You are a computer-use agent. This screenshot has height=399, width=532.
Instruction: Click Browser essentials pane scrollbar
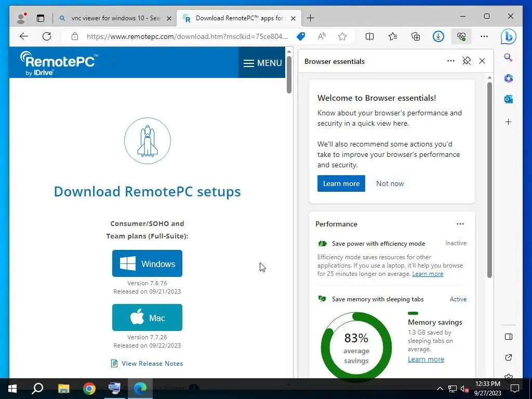489,180
